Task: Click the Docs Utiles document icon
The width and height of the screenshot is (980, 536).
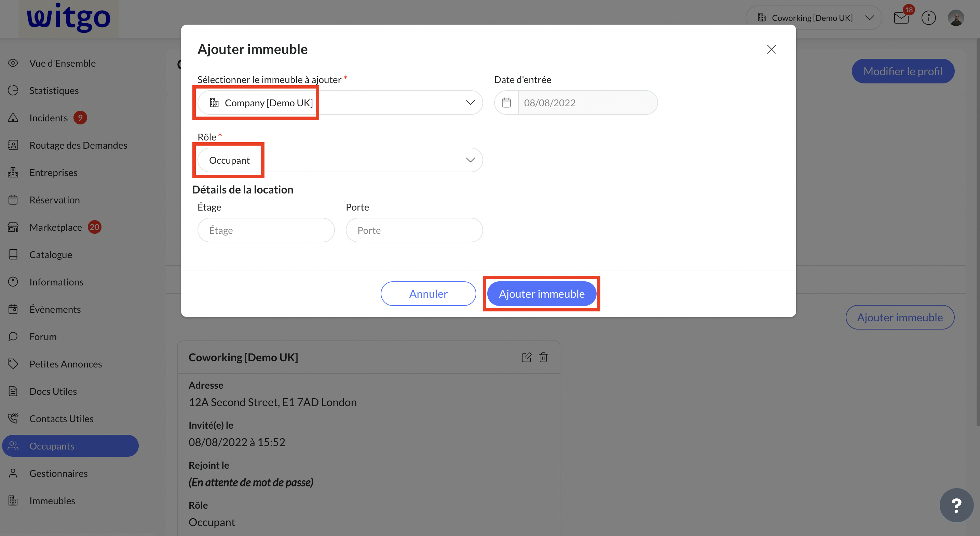Action: point(13,391)
